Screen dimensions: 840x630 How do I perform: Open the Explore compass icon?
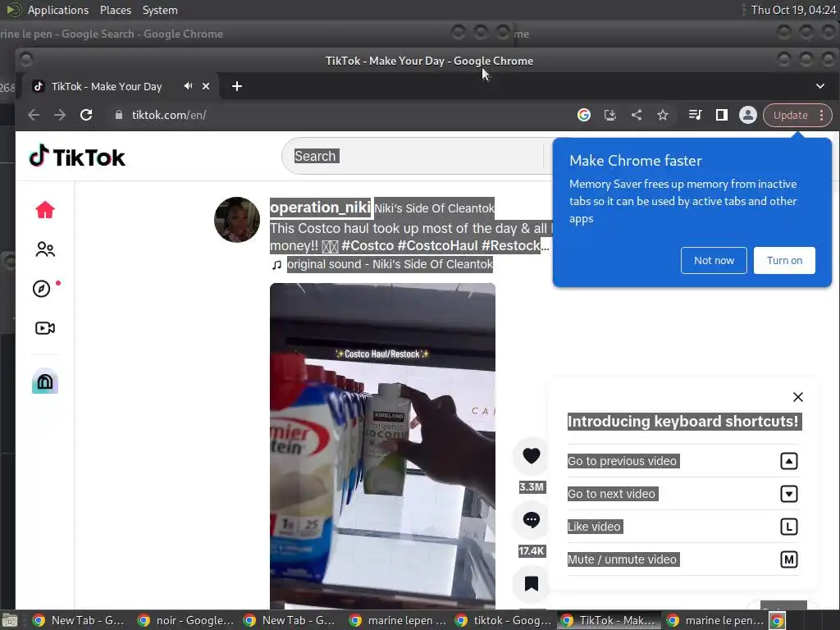[42, 289]
